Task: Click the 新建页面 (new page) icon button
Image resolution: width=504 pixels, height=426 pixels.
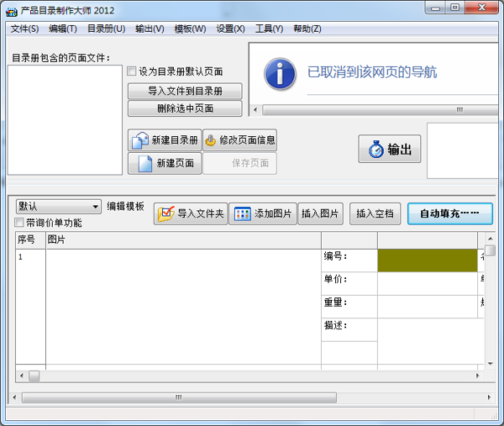Action: click(x=165, y=163)
